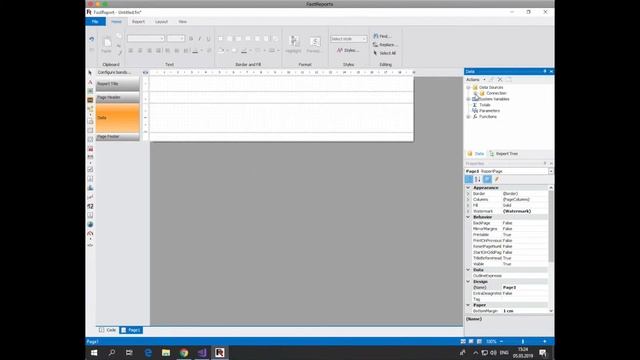
Task: Click the delete X icon in Data panel toolbar
Action: pyautogui.click(x=500, y=80)
